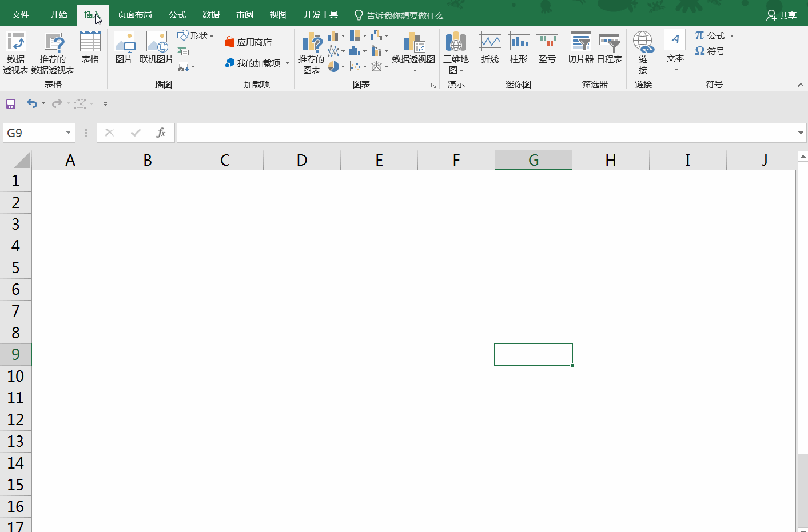Image resolution: width=808 pixels, height=532 pixels.
Task: Insert an Equation (公式)
Action: [x=710, y=35]
